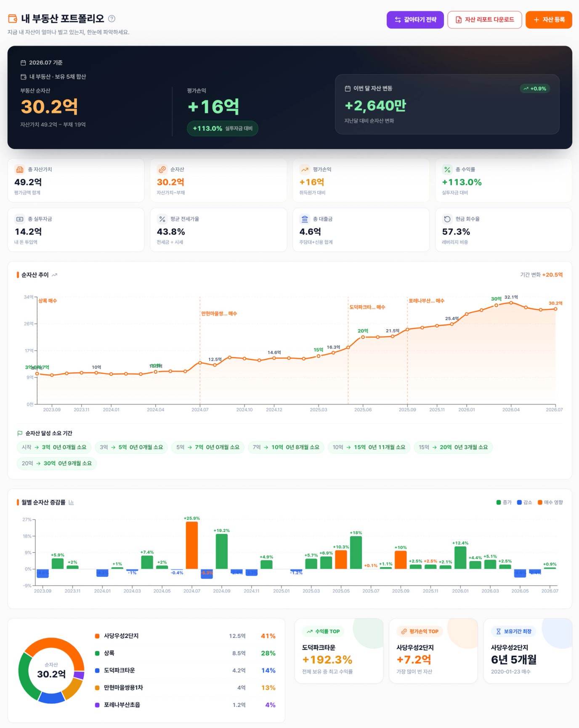Click the building icon on 총 자산가치 card
579x728 pixels.
tap(20, 169)
